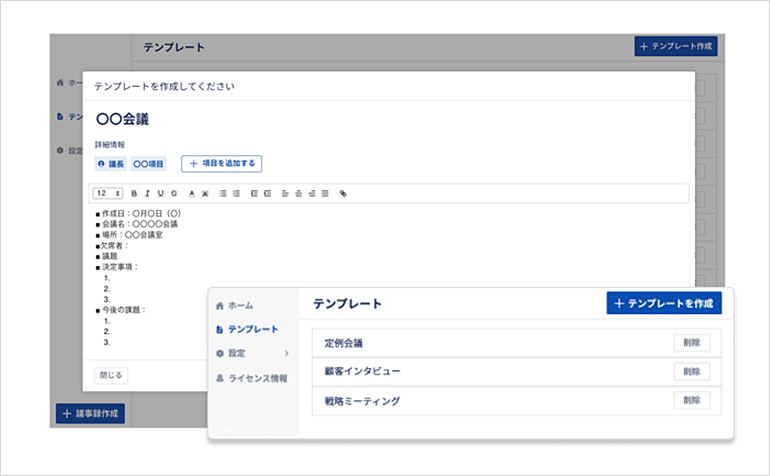This screenshot has width=770, height=476.
Task: Open the text background highlight color picker
Action: coord(205,194)
